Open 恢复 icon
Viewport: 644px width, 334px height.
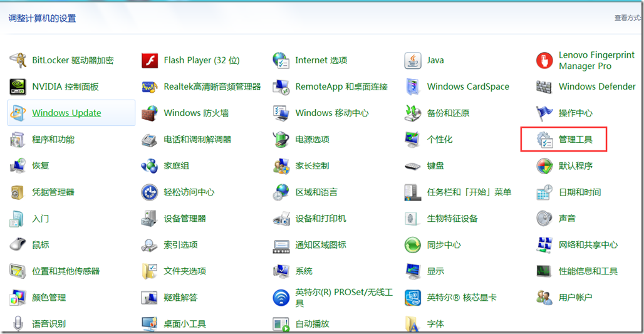[18, 166]
